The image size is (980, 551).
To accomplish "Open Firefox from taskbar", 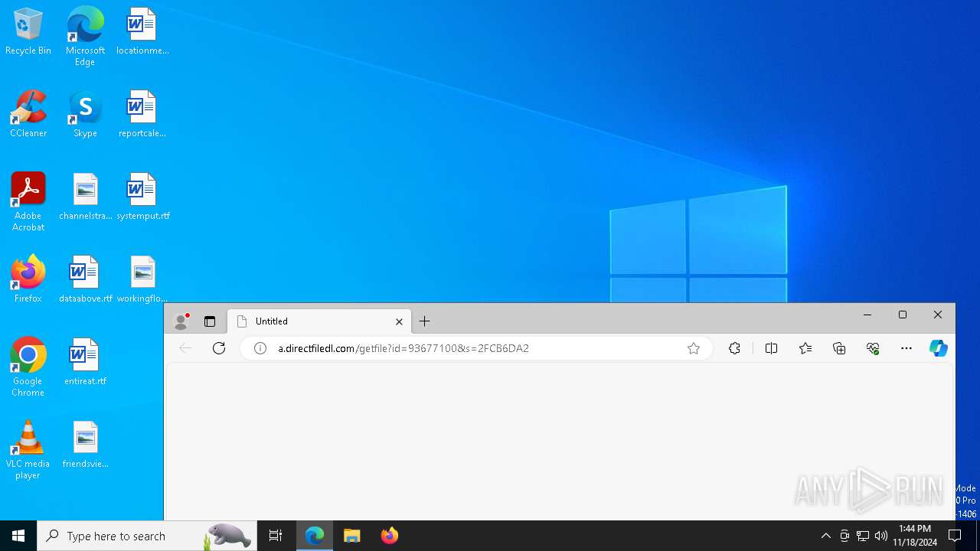I will [x=390, y=536].
